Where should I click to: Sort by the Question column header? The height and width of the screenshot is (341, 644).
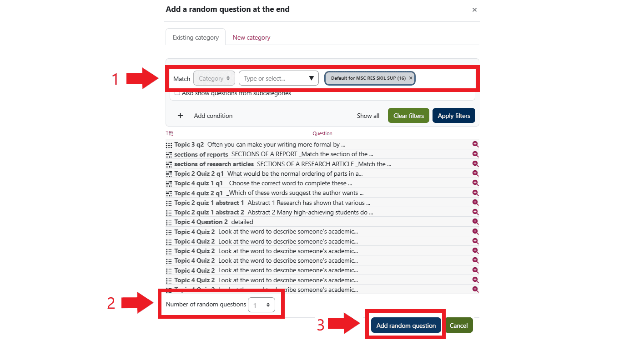point(322,133)
